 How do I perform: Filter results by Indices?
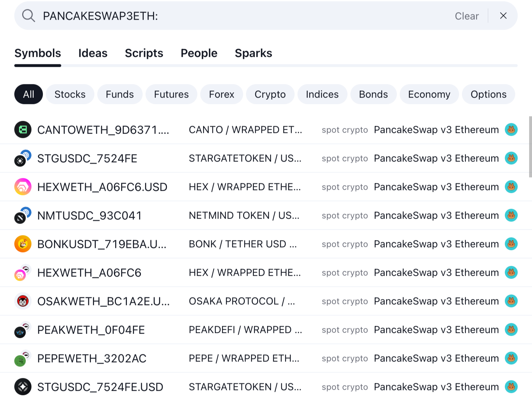coord(322,94)
